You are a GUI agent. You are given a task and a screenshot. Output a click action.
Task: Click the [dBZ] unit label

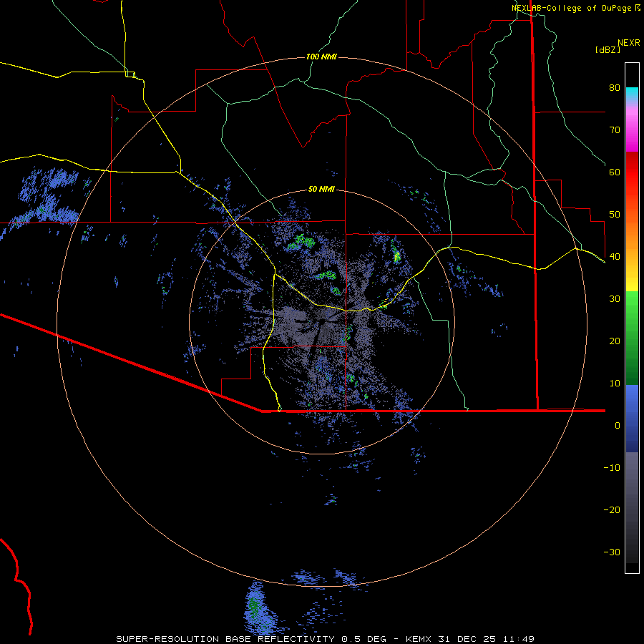click(608, 49)
